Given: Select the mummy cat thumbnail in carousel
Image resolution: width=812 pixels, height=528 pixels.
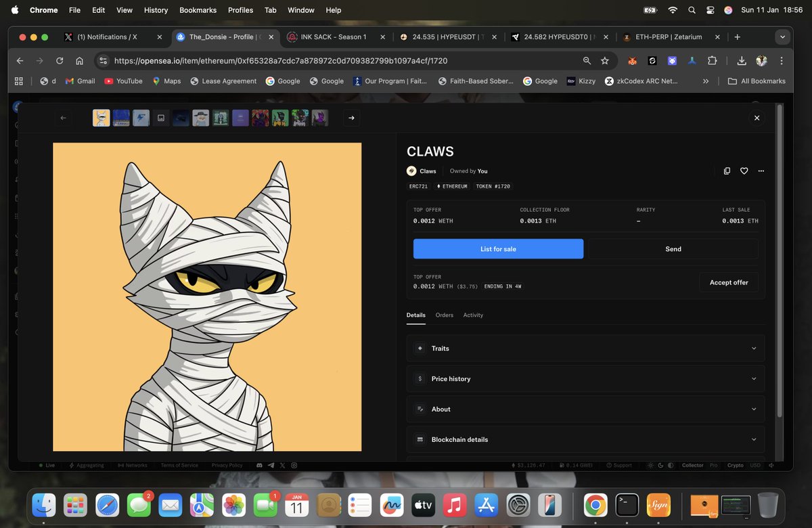Looking at the screenshot, I should coord(101,118).
